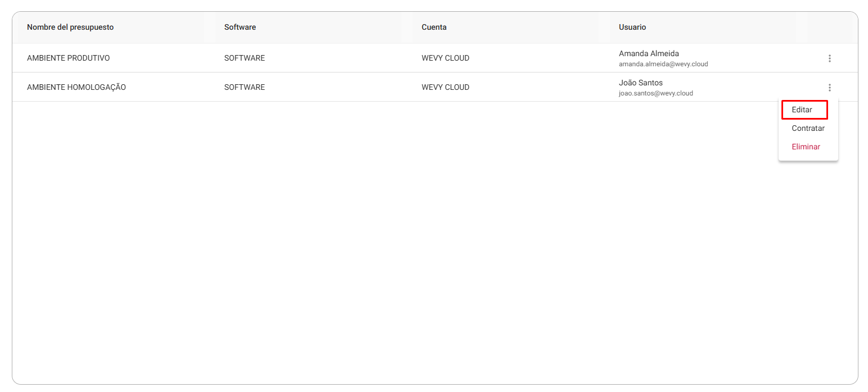868x392 pixels.
Task: Click WEVY CLOUD in AMBIENTE HOMOLOGAÇÃO row
Action: point(445,87)
